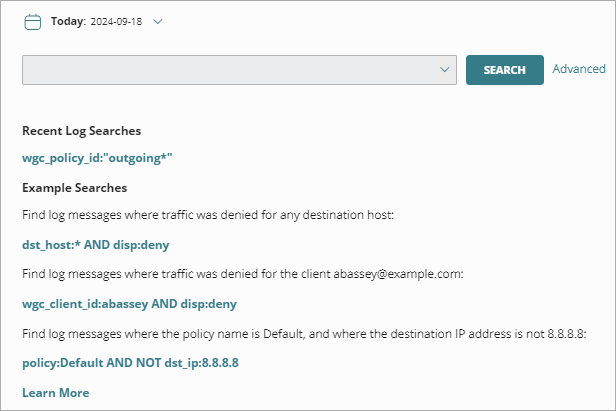
Task: Click the Recent Log Searches heading
Action: [x=81, y=130]
